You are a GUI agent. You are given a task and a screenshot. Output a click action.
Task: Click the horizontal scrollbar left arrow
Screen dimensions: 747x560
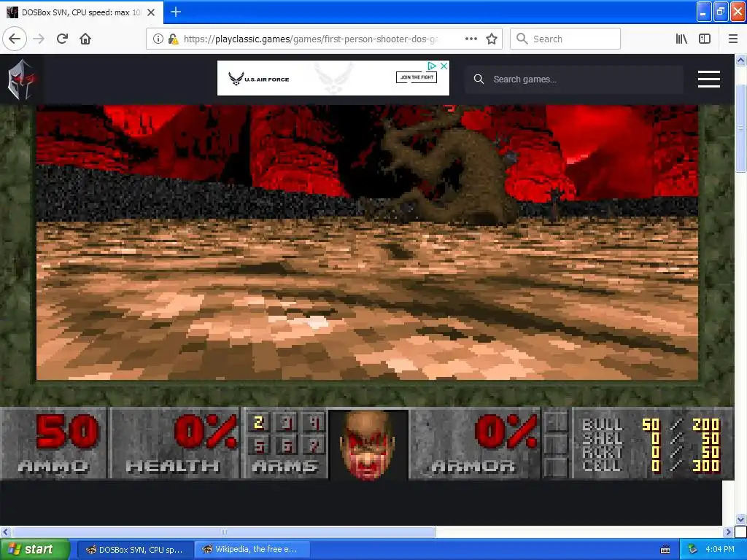click(x=6, y=532)
